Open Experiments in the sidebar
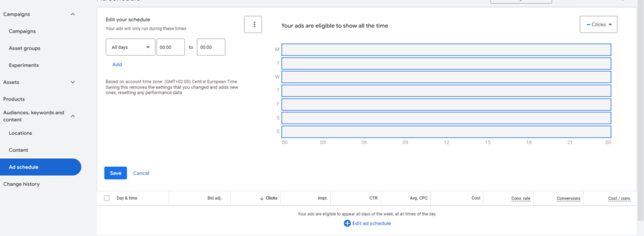644x236 pixels. [x=24, y=65]
